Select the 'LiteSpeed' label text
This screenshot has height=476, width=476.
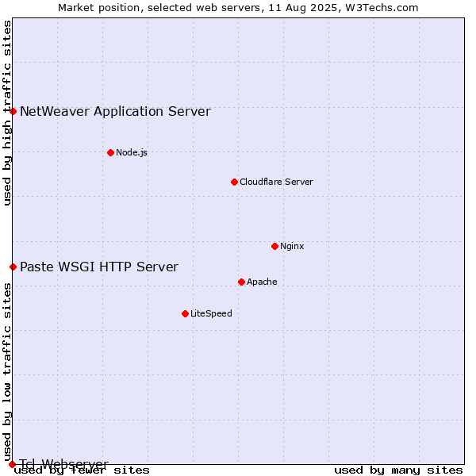point(211,313)
